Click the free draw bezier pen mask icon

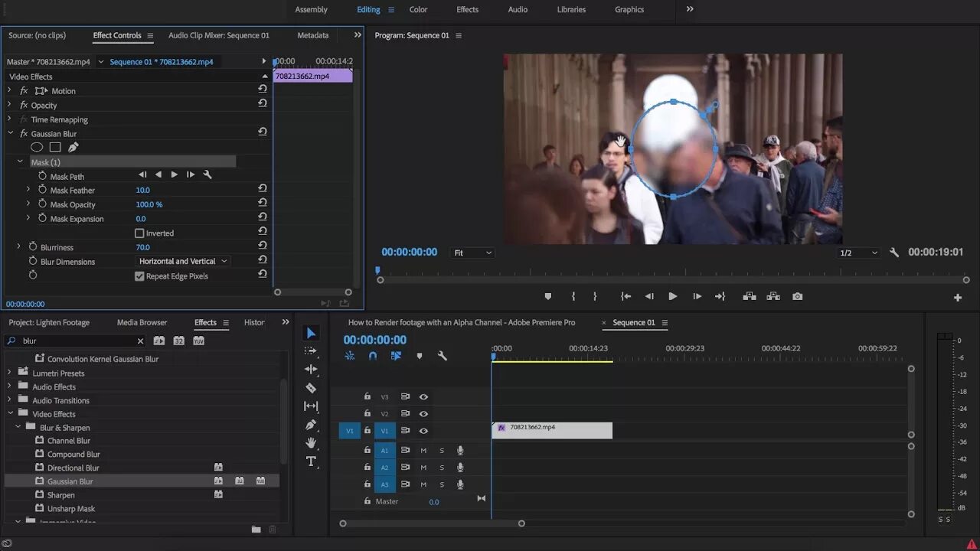[73, 147]
